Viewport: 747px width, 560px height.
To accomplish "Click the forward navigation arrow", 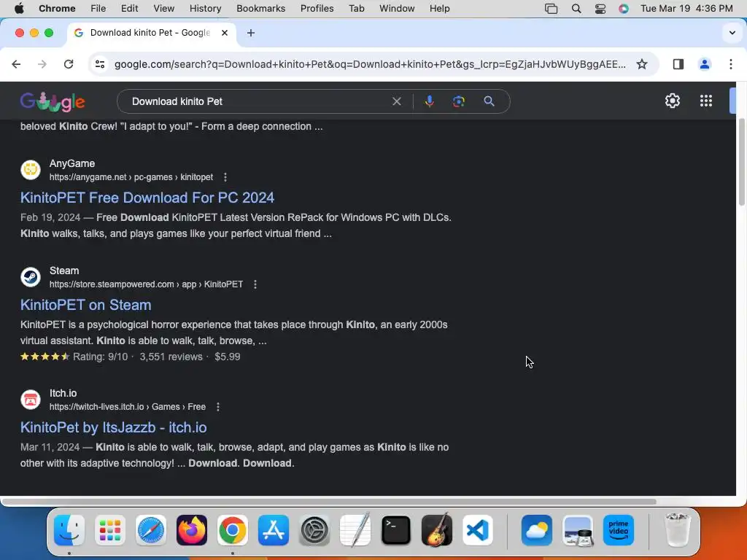I will click(42, 64).
